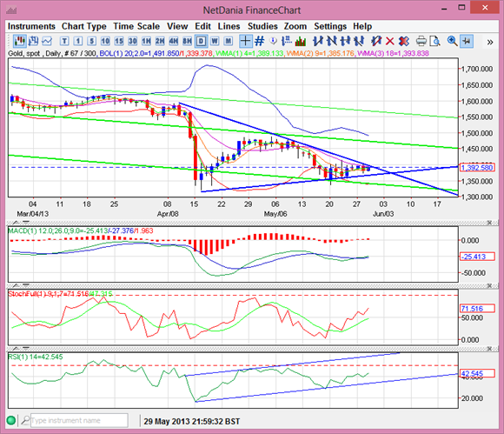Screen dimensions: 504x434
Task: Click the instrument search magnifier icon
Action: (25, 420)
